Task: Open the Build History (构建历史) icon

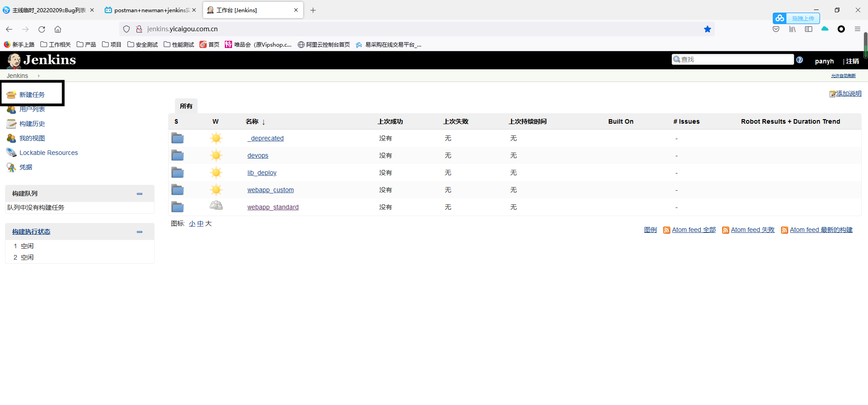Action: click(x=11, y=124)
